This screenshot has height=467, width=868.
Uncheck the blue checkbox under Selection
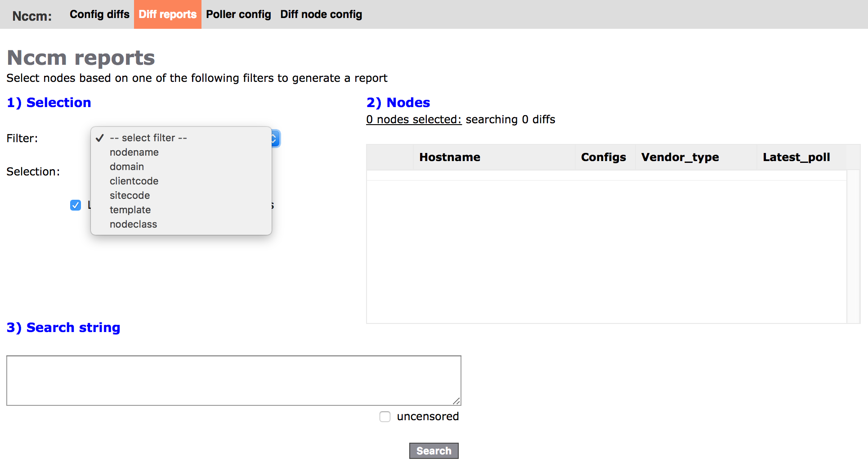[76, 205]
